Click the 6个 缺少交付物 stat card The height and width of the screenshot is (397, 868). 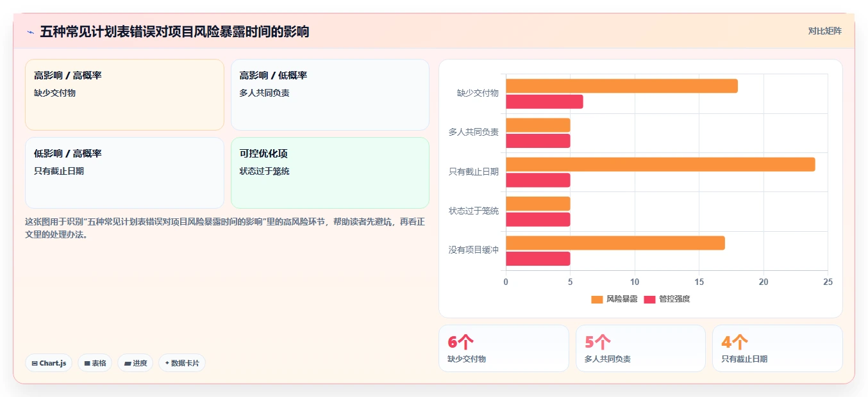click(x=504, y=348)
